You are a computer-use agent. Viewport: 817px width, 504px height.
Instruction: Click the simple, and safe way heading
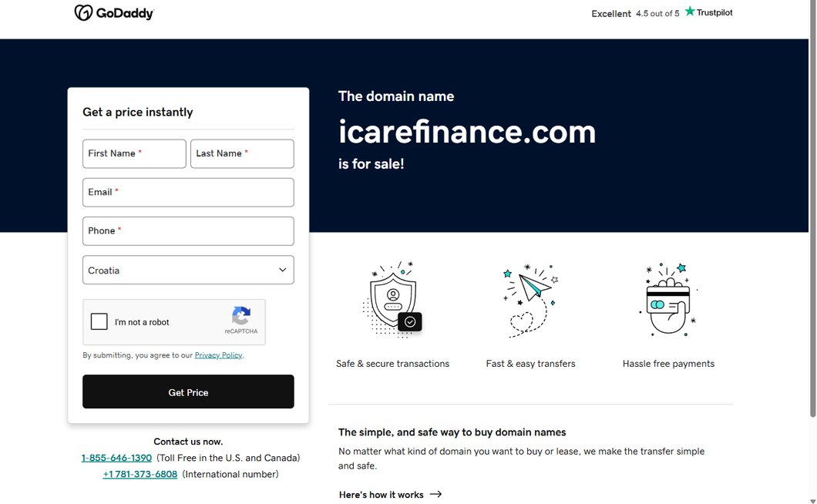(x=452, y=432)
